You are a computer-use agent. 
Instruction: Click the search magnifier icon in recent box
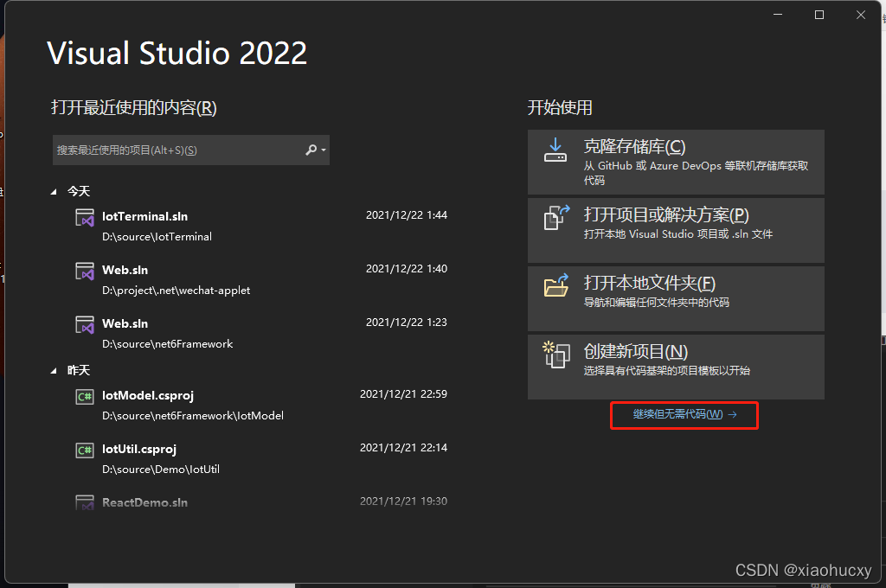pos(311,150)
